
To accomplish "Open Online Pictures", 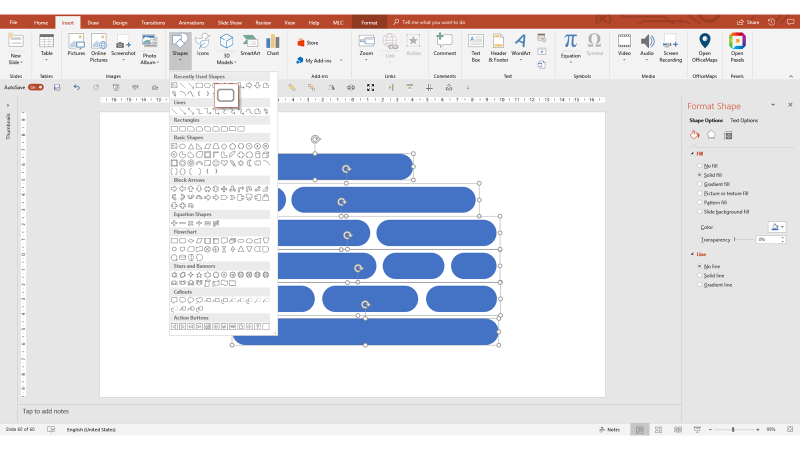I will click(x=98, y=48).
